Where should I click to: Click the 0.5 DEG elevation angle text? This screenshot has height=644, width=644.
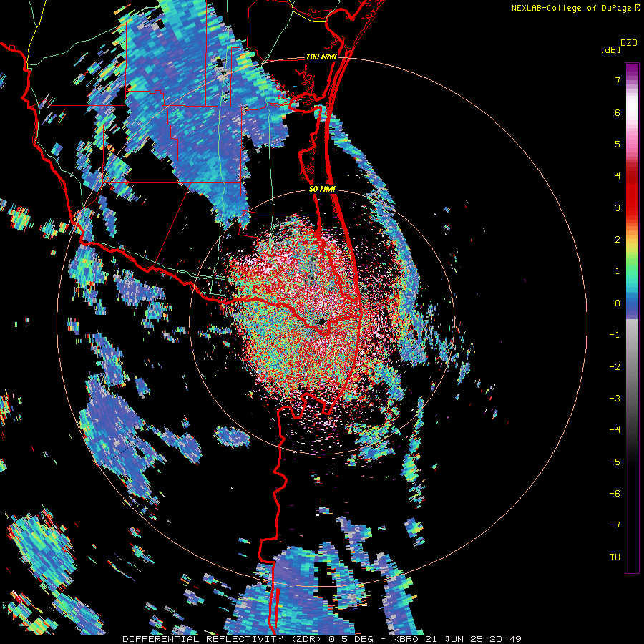pyautogui.click(x=351, y=639)
